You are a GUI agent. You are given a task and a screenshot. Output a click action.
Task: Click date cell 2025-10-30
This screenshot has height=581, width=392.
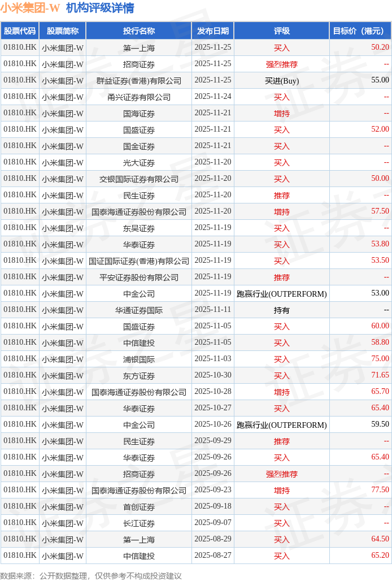(x=213, y=375)
